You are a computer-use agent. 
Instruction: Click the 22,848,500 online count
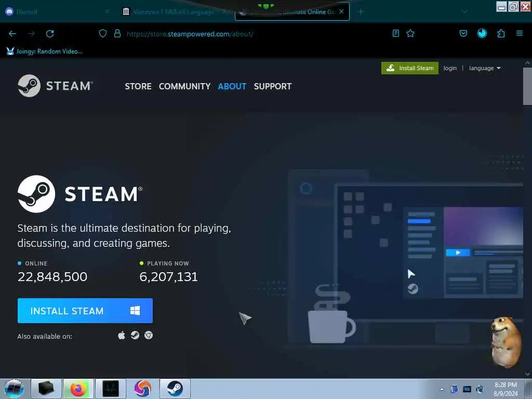coord(52,277)
